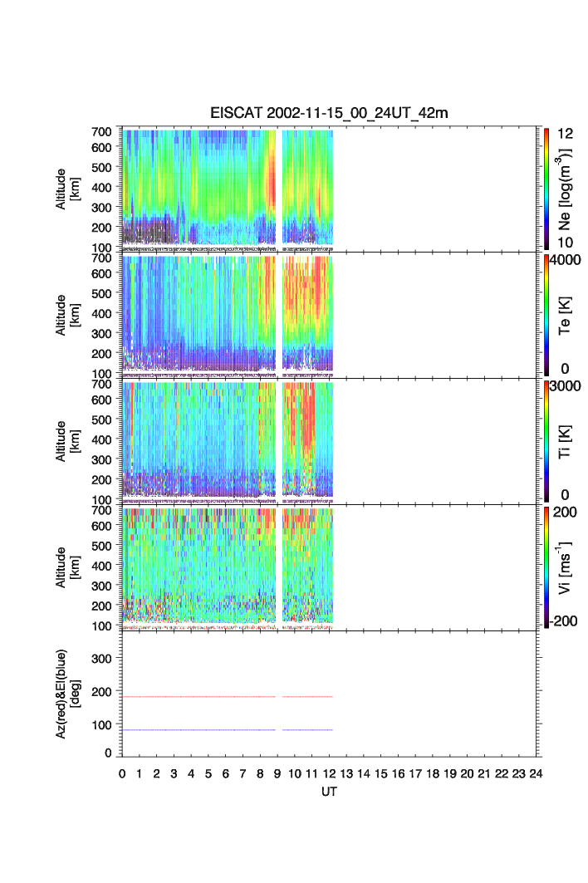The width and height of the screenshot is (588, 883).
Task: Select the Az(red)&El(blue) axis label
Action: pos(66,694)
